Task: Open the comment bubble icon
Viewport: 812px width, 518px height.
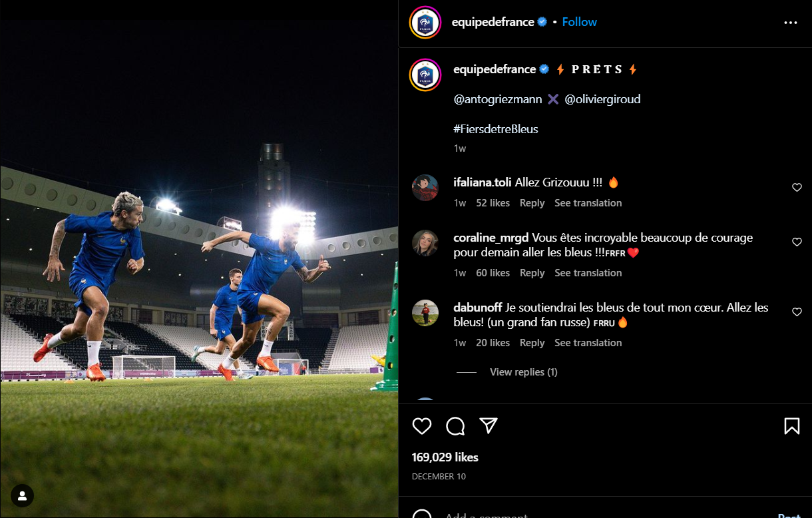Action: coord(455,426)
